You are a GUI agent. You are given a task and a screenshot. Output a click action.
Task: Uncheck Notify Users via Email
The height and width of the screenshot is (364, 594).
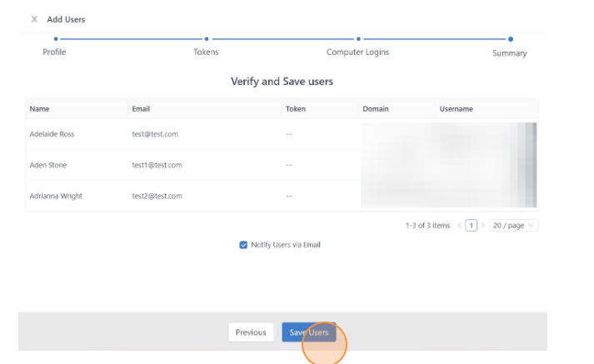(x=243, y=245)
